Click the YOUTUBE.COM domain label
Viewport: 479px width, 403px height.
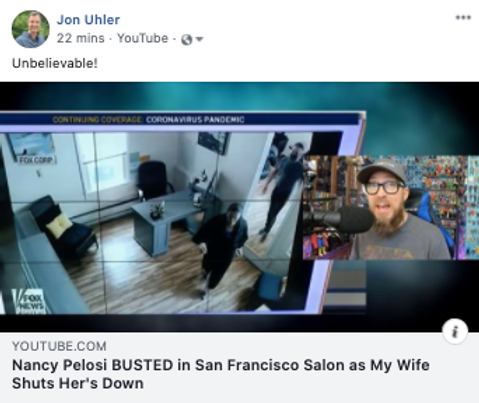pyautogui.click(x=59, y=346)
